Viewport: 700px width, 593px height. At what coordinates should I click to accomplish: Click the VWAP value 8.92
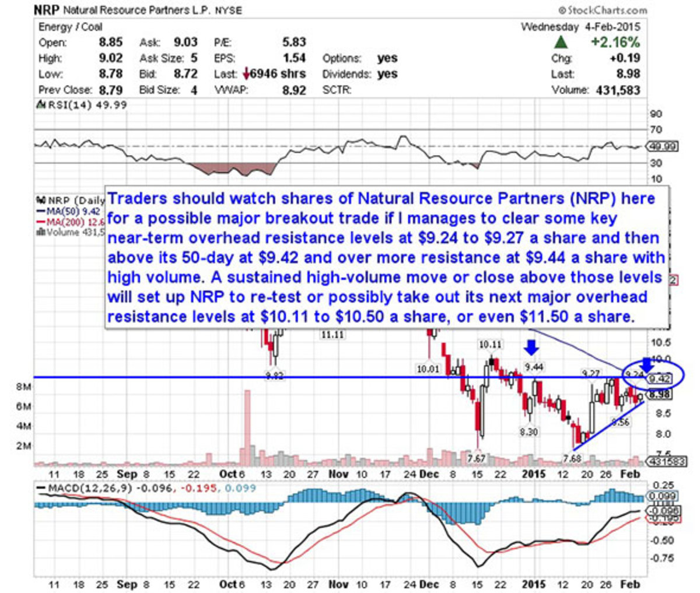[x=294, y=90]
